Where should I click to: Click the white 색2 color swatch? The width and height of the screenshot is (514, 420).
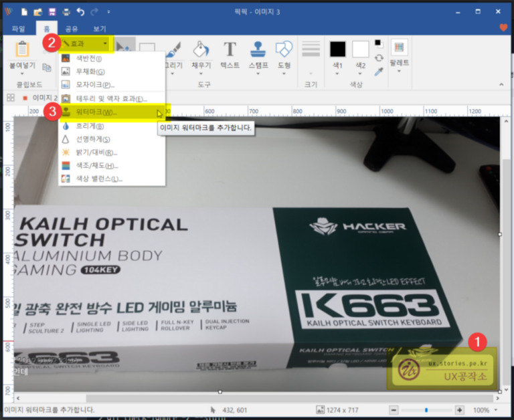tap(360, 49)
